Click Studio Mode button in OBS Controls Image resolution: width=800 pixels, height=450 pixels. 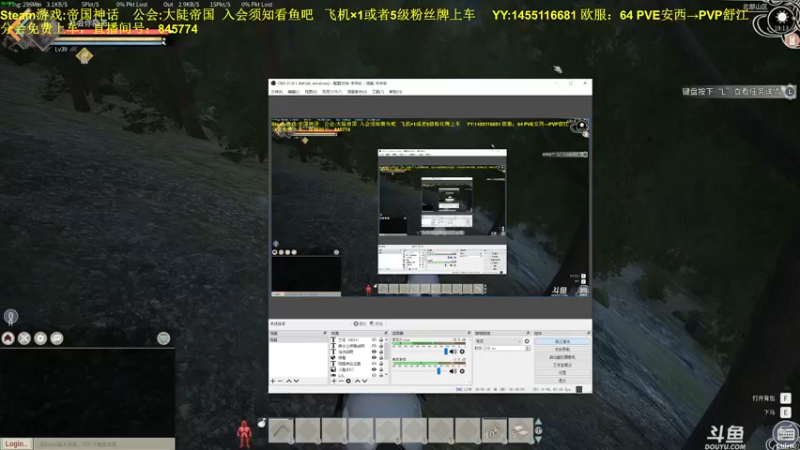562,365
